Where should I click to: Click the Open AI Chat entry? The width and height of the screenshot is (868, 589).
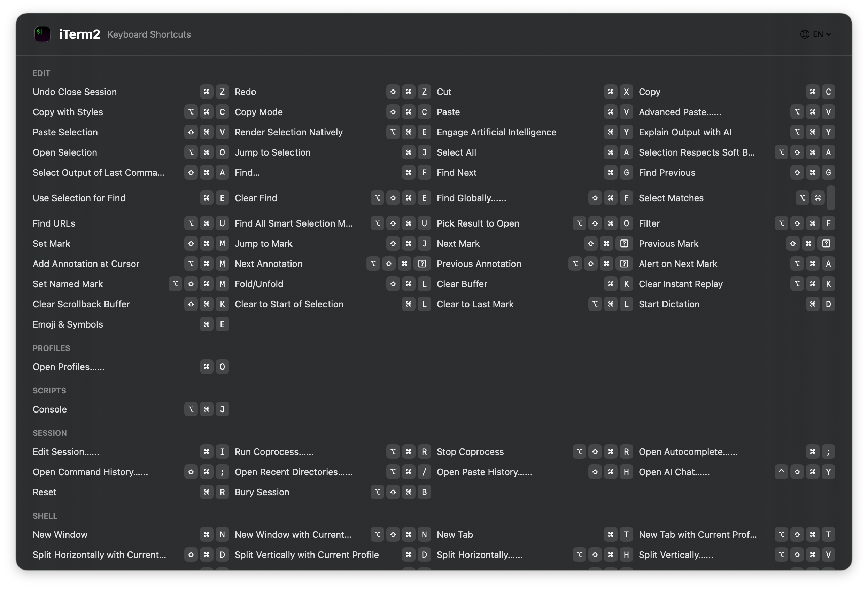pos(675,472)
